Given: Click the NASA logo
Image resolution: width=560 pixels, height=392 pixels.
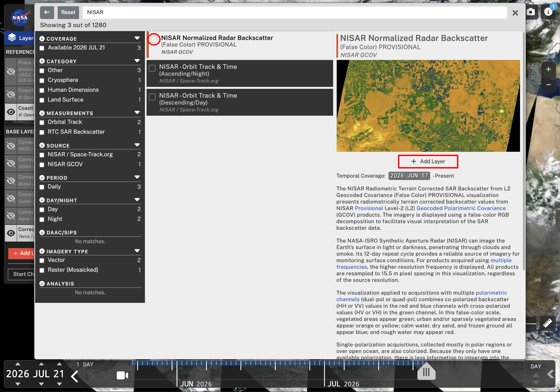Looking at the screenshot, I should point(20,18).
